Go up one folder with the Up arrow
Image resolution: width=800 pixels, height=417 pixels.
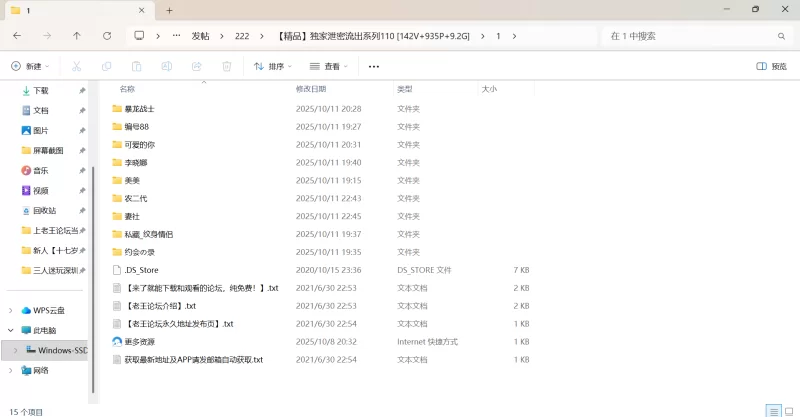[77, 35]
